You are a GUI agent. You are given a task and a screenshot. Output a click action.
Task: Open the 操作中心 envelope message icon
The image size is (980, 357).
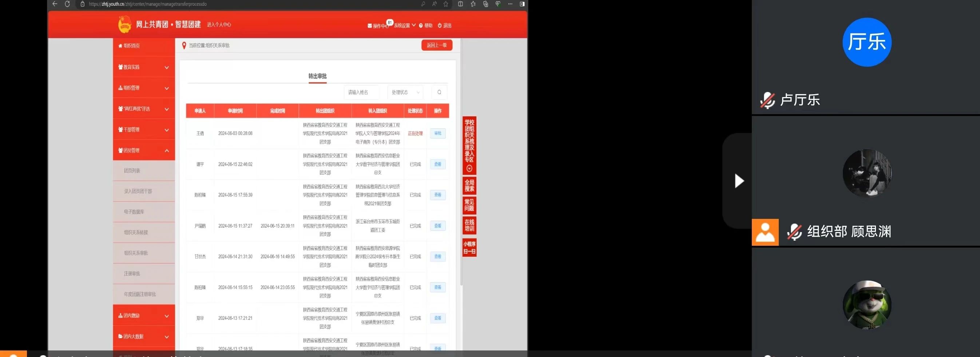pos(370,26)
